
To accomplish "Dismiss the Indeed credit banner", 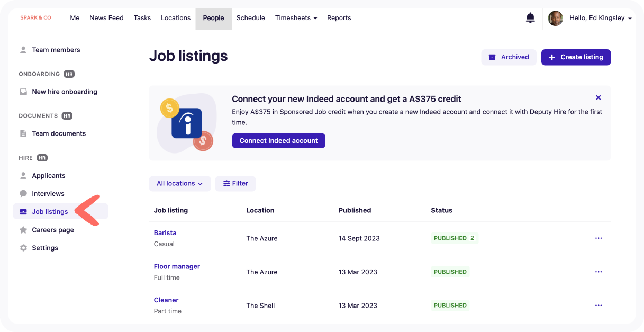I will click(x=598, y=97).
